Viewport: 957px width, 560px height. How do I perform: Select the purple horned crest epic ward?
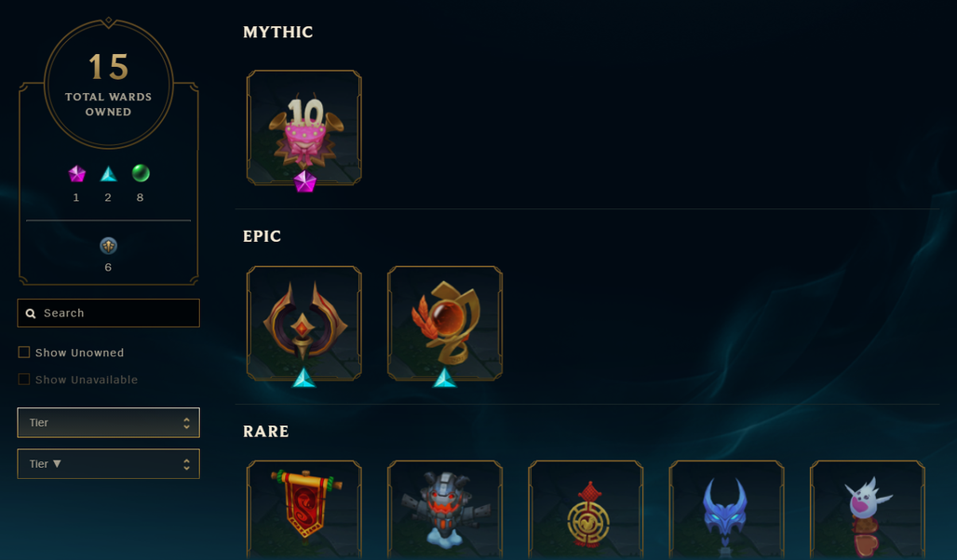[x=303, y=323]
